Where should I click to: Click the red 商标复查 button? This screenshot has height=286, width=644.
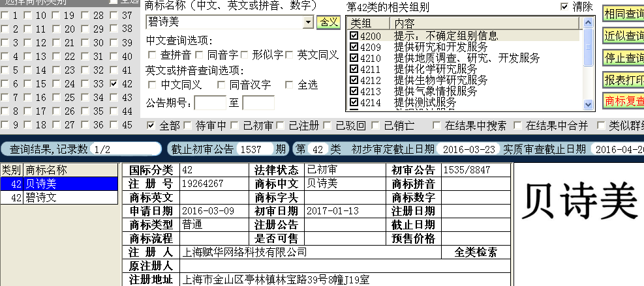[624, 102]
